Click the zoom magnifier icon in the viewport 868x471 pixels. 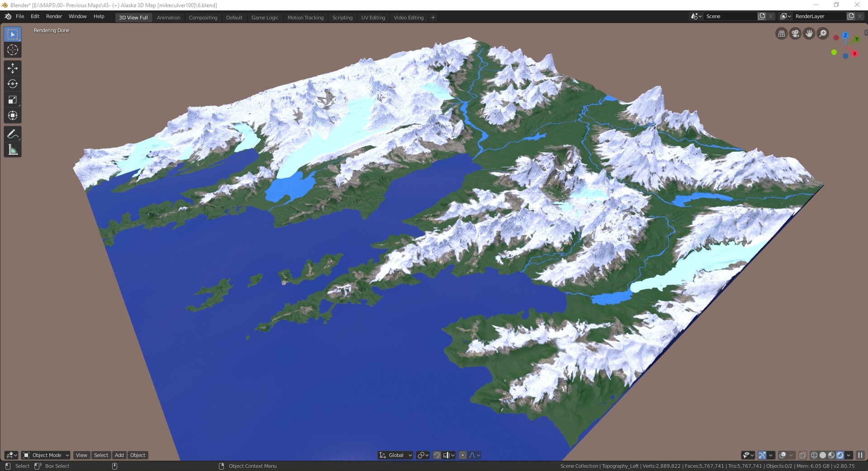point(823,33)
